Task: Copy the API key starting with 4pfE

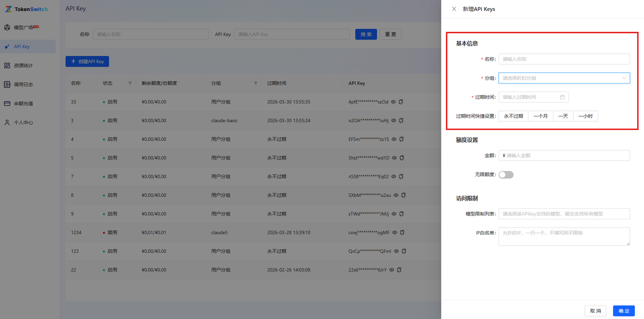Action: pyautogui.click(x=401, y=102)
